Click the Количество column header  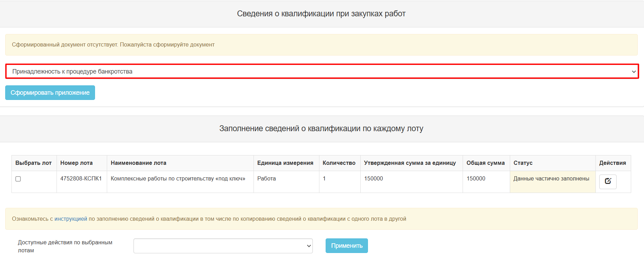339,163
